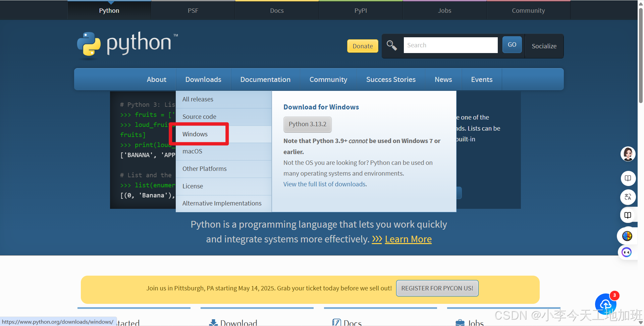Click the blue cloud upload icon
The width and height of the screenshot is (644, 326).
click(605, 304)
